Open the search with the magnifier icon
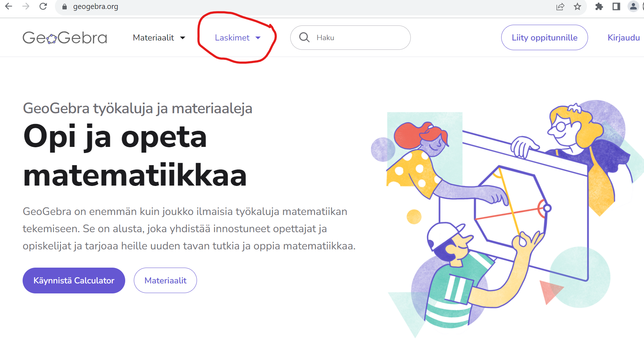The height and width of the screenshot is (340, 644). pos(305,37)
